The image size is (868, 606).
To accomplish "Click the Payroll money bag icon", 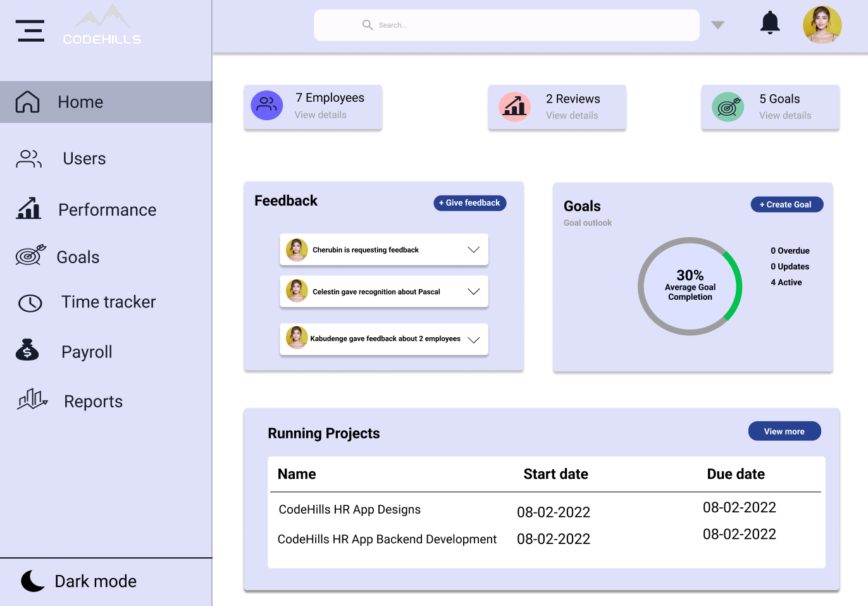I will pyautogui.click(x=27, y=350).
